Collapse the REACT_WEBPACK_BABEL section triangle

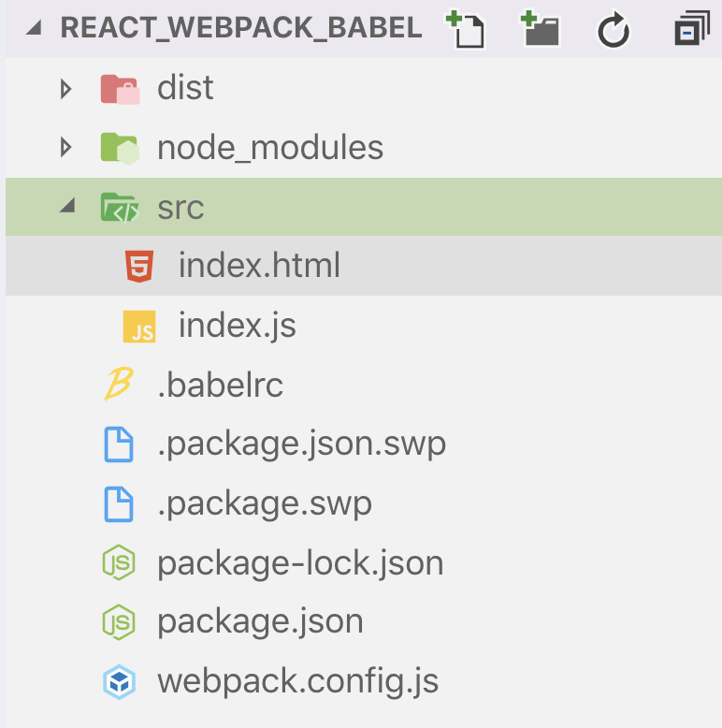34,27
